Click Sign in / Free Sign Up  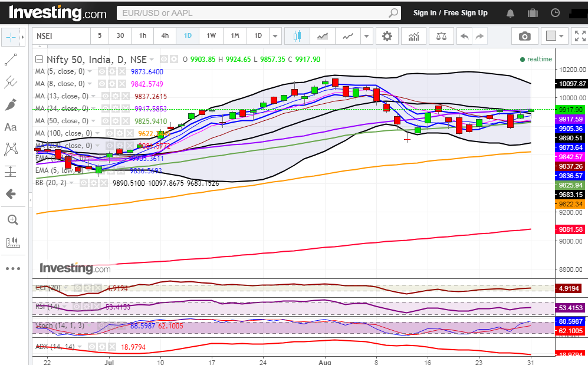coord(451,13)
